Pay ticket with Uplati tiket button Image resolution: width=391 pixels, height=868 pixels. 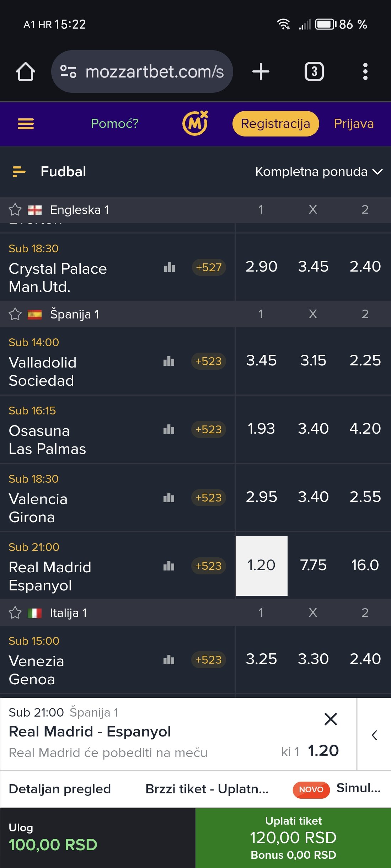tap(293, 838)
